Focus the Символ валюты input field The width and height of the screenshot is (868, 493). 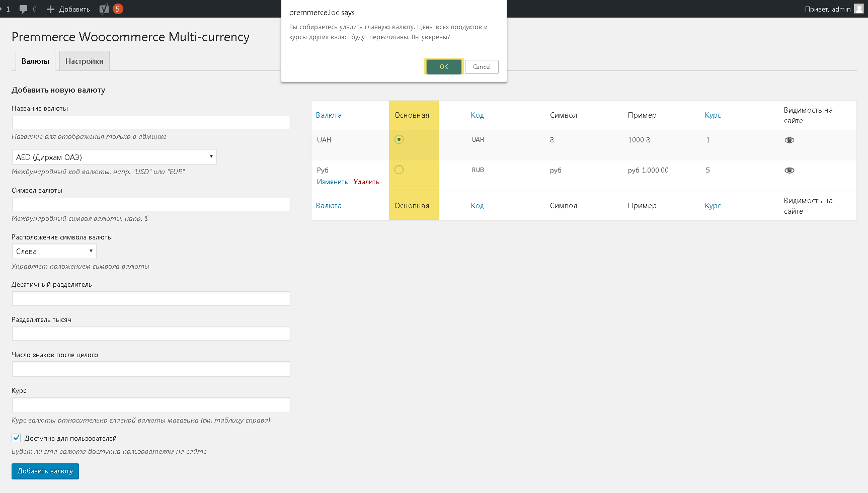(x=151, y=204)
